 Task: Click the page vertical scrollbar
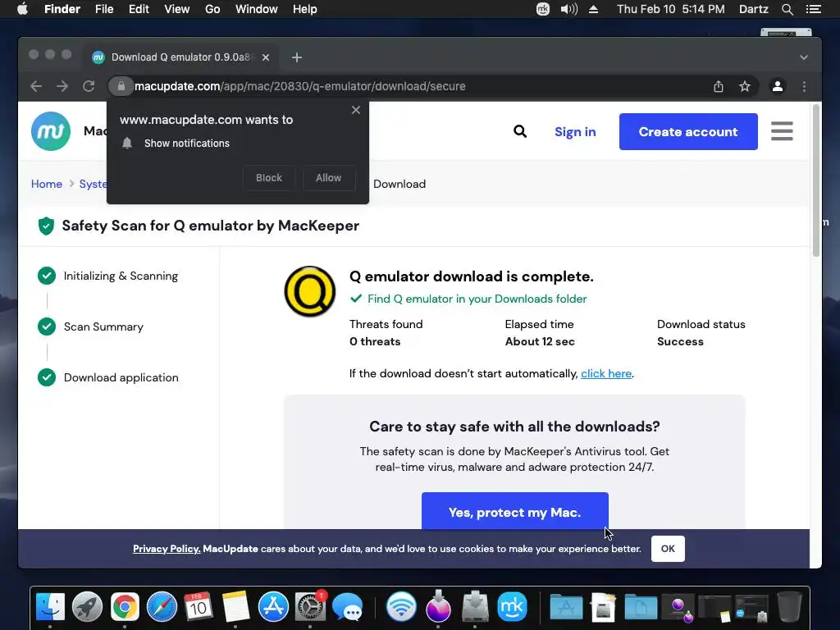(816, 180)
